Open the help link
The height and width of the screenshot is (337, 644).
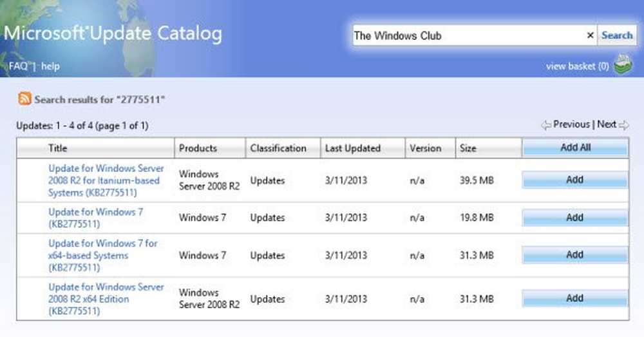tap(50, 66)
